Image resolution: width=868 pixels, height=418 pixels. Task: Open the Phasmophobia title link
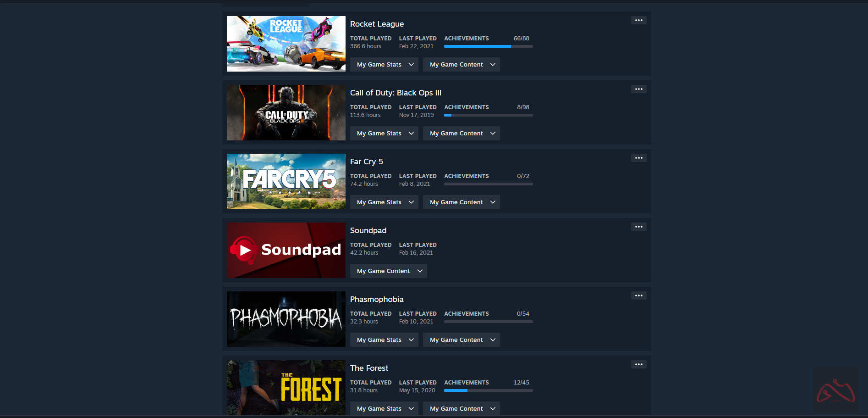(377, 299)
